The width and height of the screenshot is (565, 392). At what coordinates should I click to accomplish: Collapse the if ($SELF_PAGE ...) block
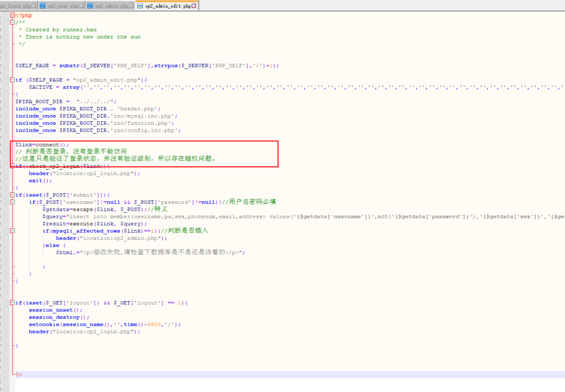point(12,80)
